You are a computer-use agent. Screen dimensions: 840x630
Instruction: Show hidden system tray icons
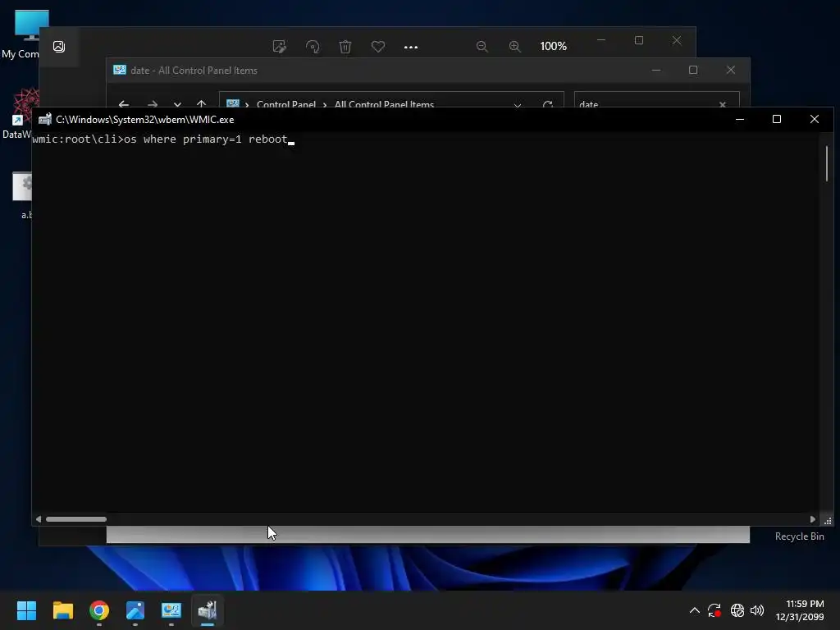click(x=694, y=610)
